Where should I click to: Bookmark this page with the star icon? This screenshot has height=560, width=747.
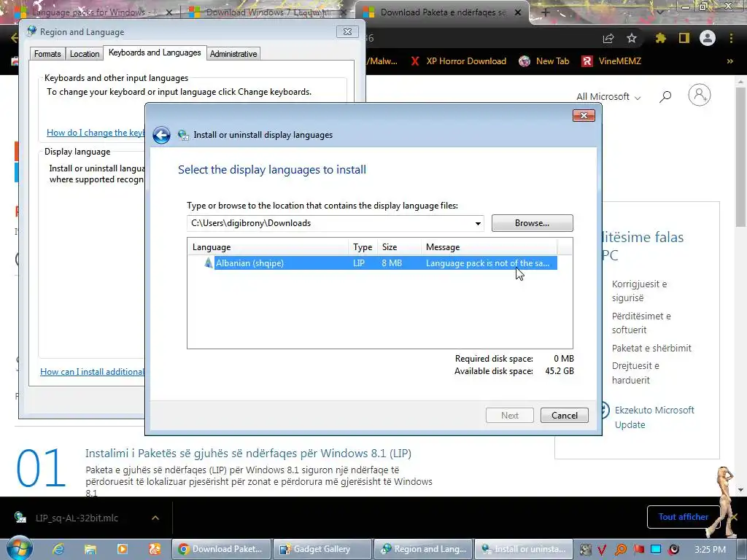(632, 38)
